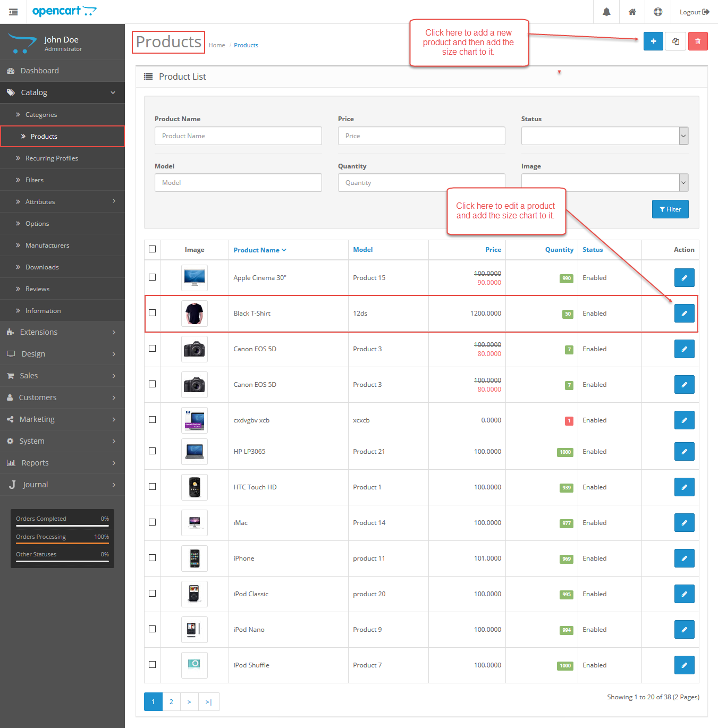Edit the iPod Classic product
The image size is (718, 728).
pyautogui.click(x=685, y=594)
